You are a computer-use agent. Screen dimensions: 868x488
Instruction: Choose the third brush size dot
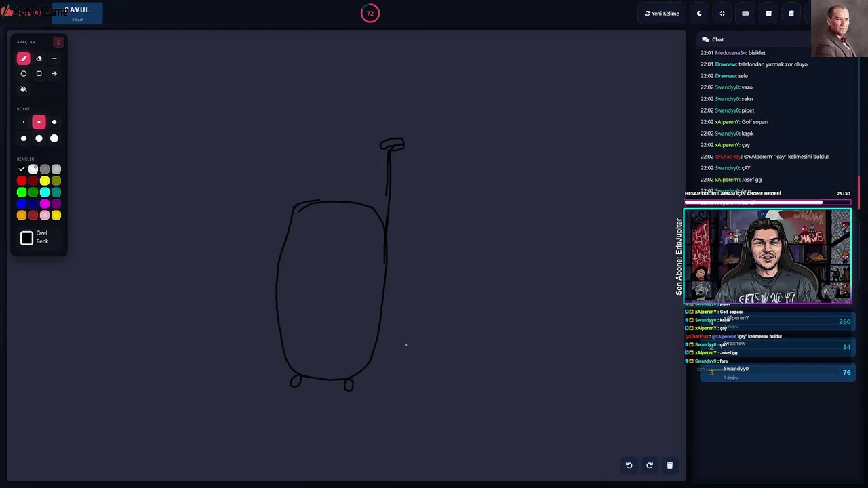tap(54, 122)
